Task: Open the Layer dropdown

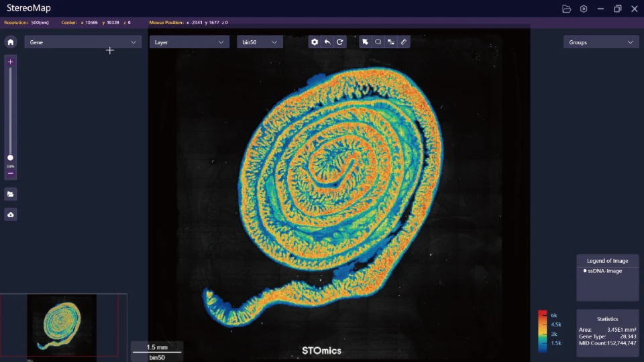Action: coord(189,42)
